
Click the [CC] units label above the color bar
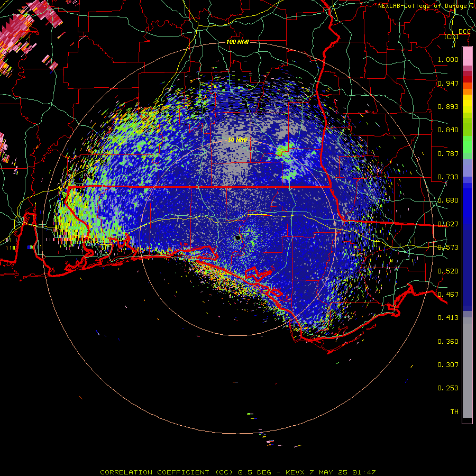coord(452,36)
